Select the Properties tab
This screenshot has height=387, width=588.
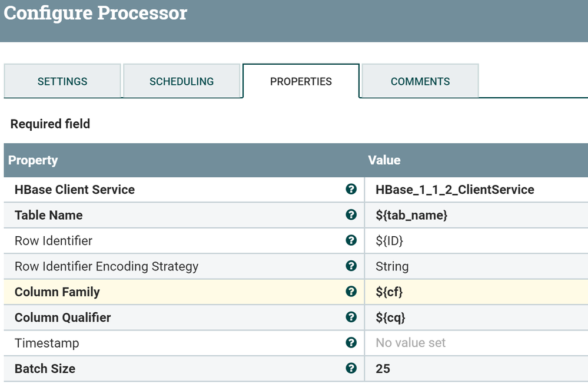[301, 81]
